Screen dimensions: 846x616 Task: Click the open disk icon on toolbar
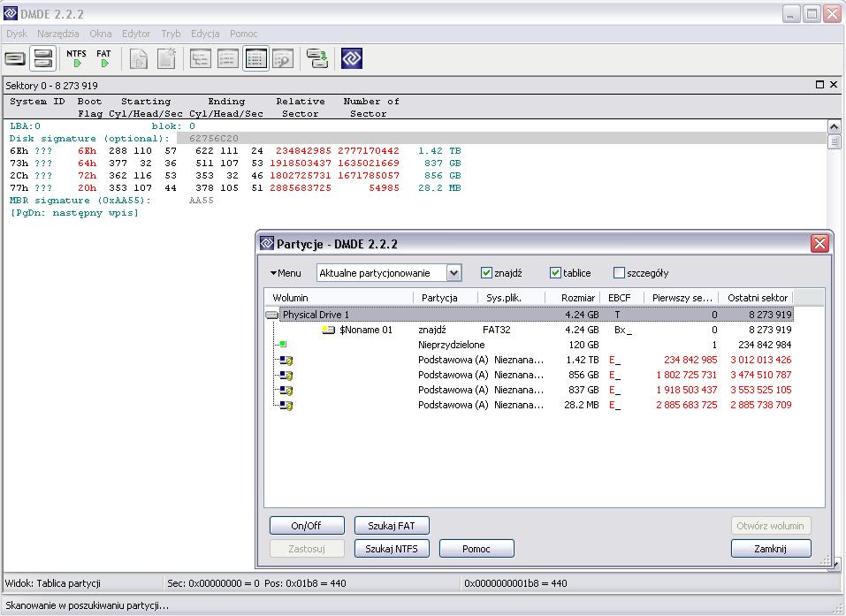[15, 58]
